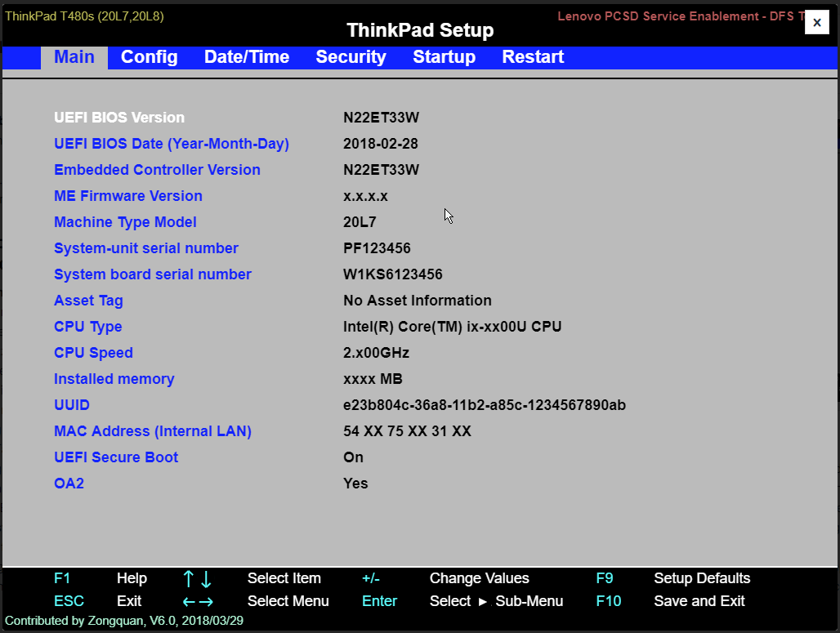
Task: Select the UUID label
Action: pos(72,405)
